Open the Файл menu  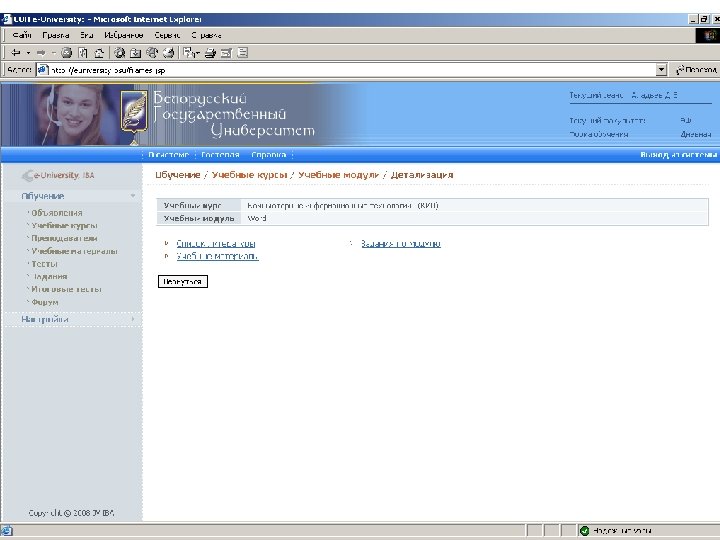click(x=22, y=35)
